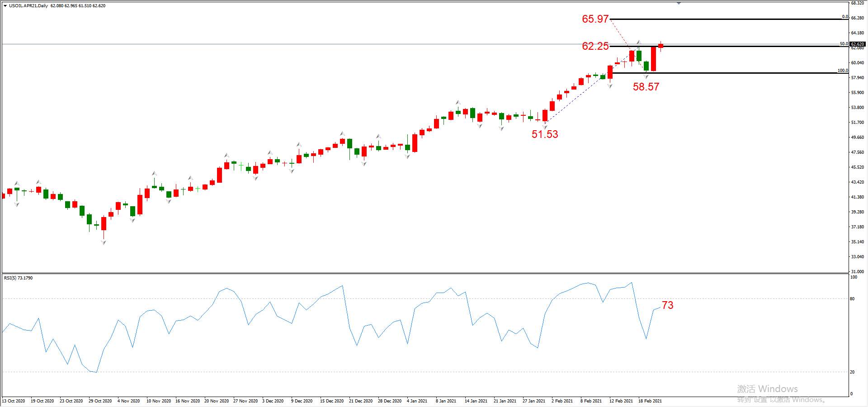The width and height of the screenshot is (868, 407).
Task: Select the red 58.57 text label
Action: 646,87
